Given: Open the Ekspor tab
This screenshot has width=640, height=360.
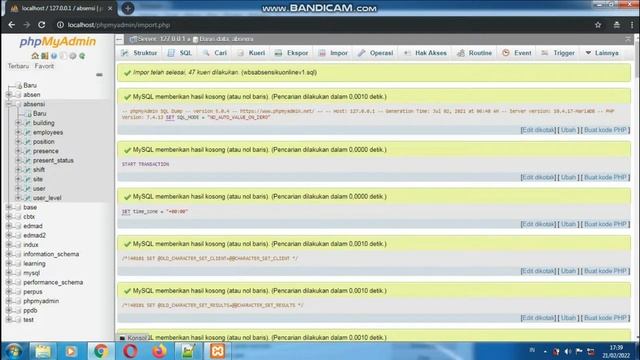Looking at the screenshot, I should (x=291, y=53).
